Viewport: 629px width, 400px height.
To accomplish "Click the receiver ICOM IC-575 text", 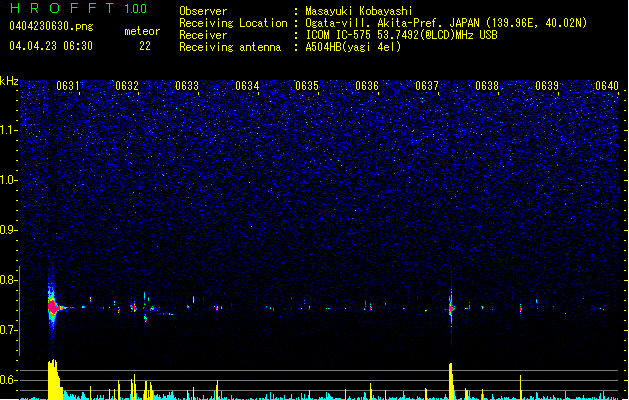I will [401, 35].
